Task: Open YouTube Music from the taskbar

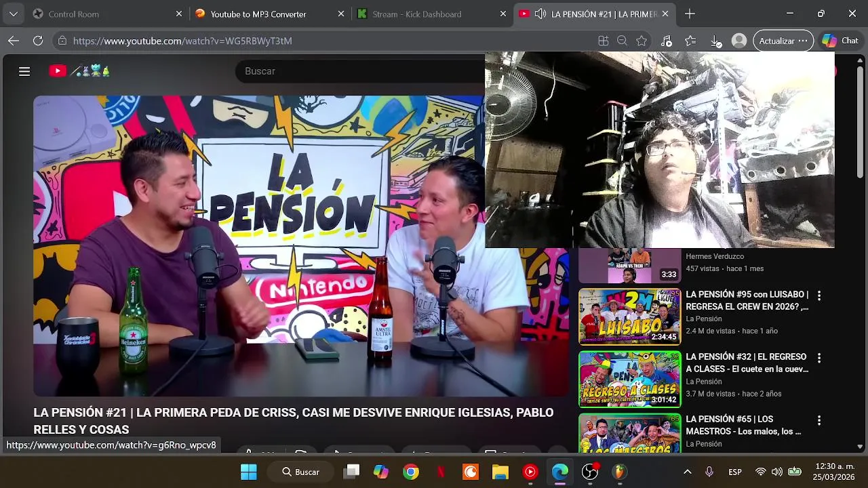Action: [530, 472]
